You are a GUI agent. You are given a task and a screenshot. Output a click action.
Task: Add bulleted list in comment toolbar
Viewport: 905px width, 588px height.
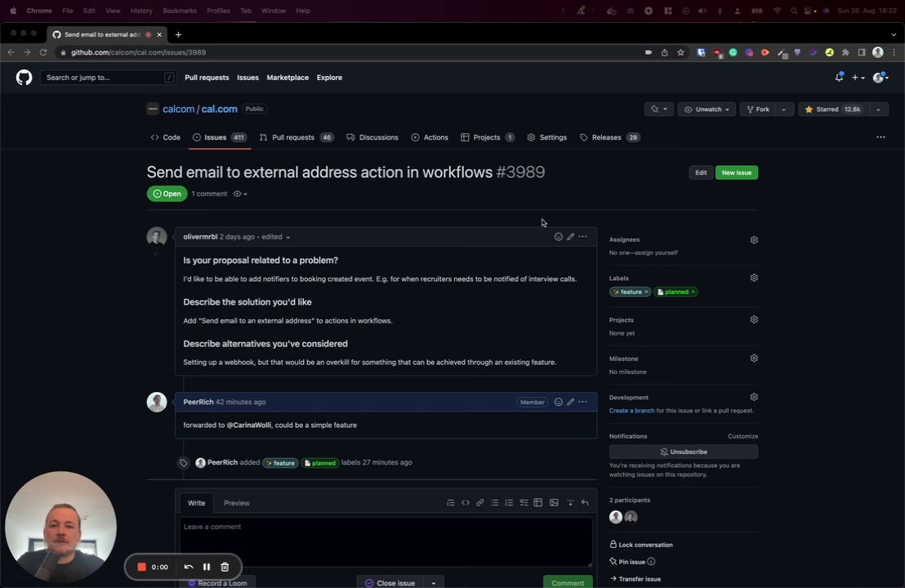pyautogui.click(x=495, y=502)
